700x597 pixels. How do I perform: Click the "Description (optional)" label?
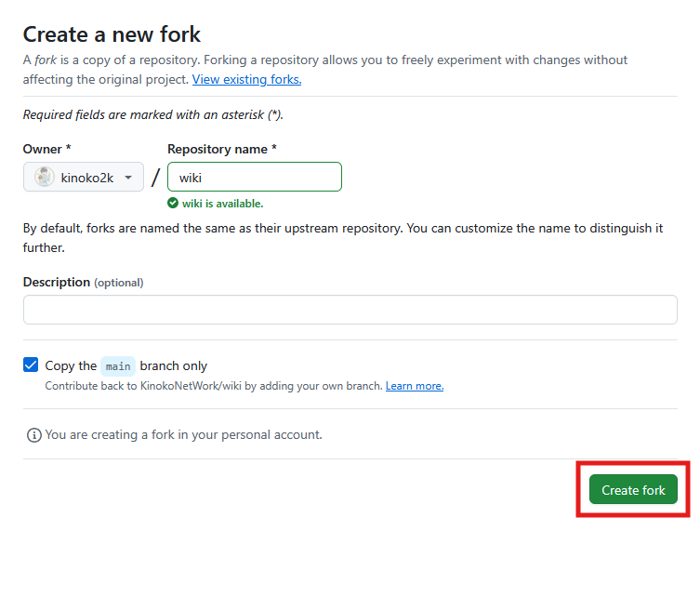[83, 282]
